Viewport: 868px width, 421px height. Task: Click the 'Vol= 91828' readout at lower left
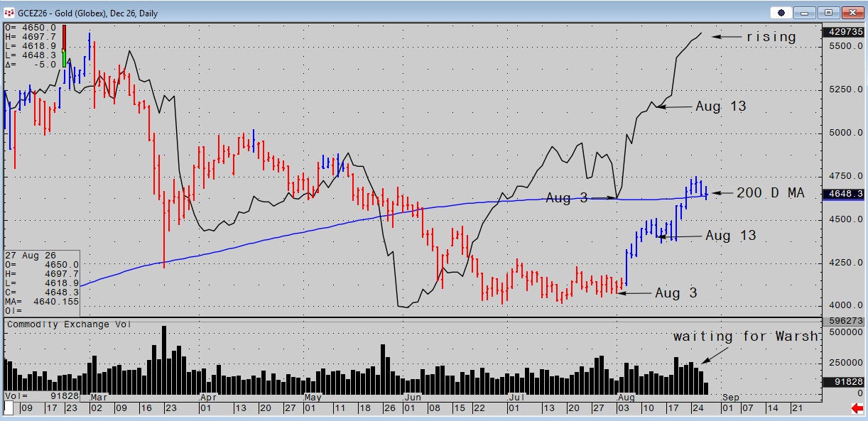click(40, 395)
